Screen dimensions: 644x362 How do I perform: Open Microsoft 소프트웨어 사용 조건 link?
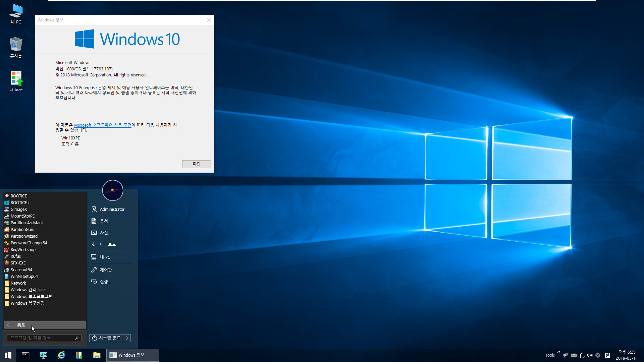coord(103,125)
